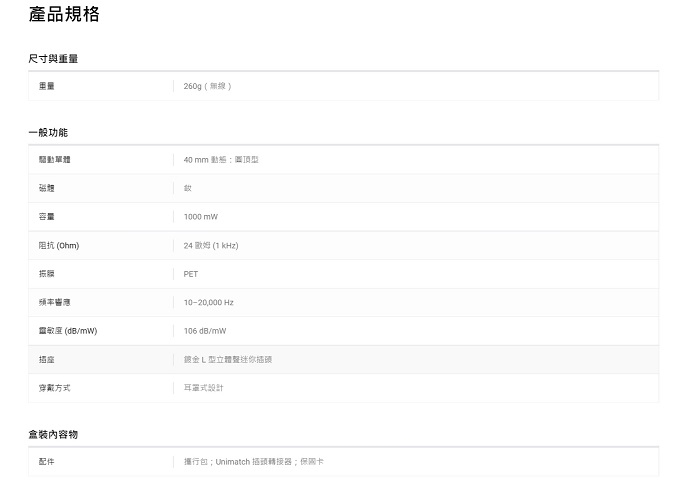Click the 260g weight value
This screenshot has height=501, width=700.
coord(207,86)
